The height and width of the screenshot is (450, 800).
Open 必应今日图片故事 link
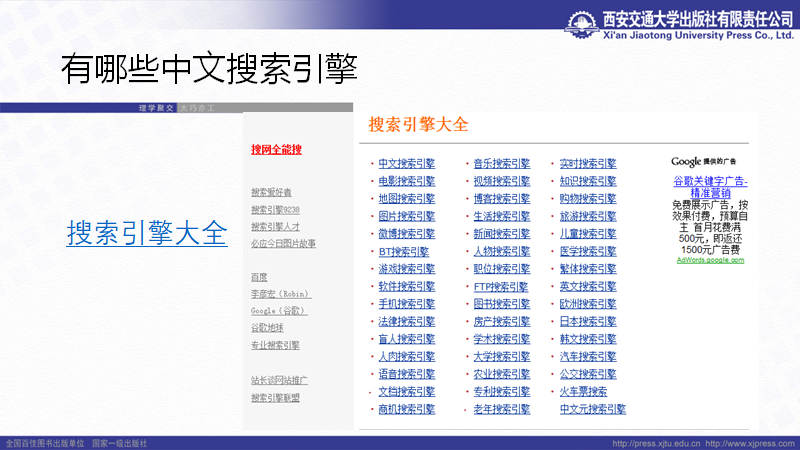click(x=283, y=243)
